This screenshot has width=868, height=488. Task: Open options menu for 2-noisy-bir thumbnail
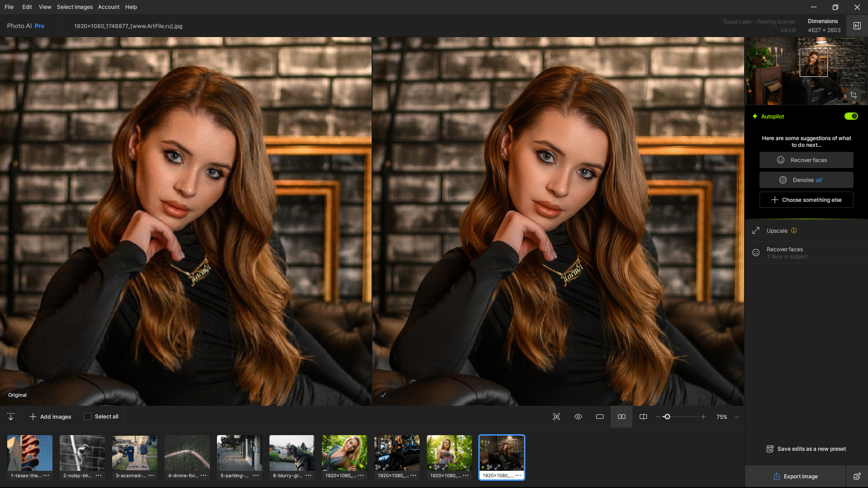(99, 475)
